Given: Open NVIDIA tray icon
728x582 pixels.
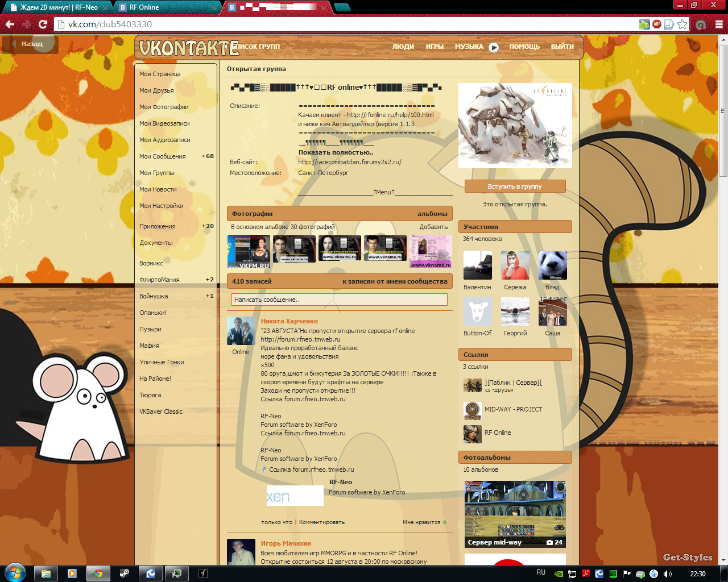Looking at the screenshot, I should pos(558,574).
